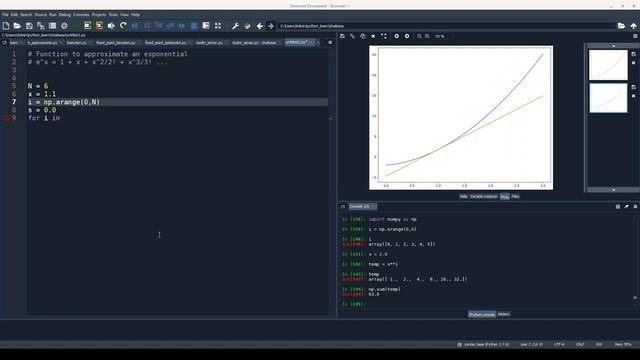
Task: Click line 5 'N = 6' in editor
Action: [x=38, y=86]
